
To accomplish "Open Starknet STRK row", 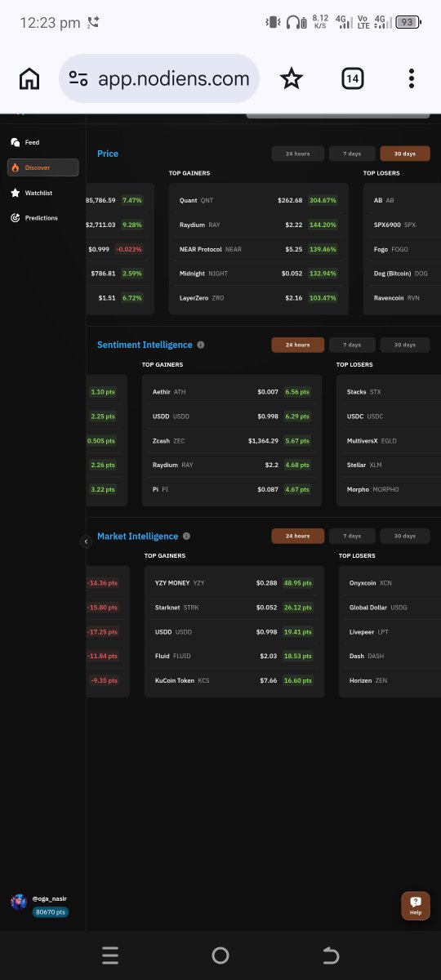I will pyautogui.click(x=234, y=608).
